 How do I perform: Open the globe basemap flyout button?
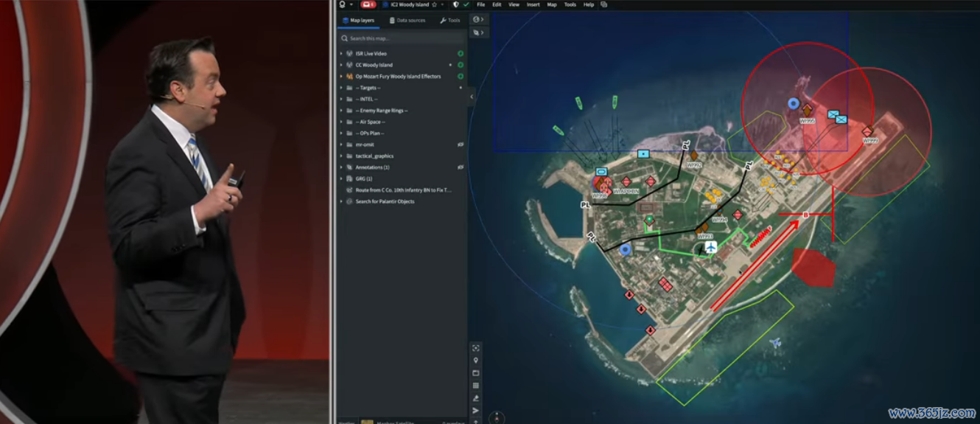479,20
